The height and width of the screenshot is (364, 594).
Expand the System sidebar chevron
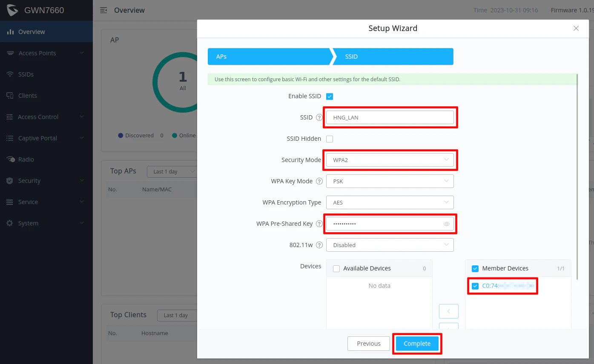[x=82, y=223]
